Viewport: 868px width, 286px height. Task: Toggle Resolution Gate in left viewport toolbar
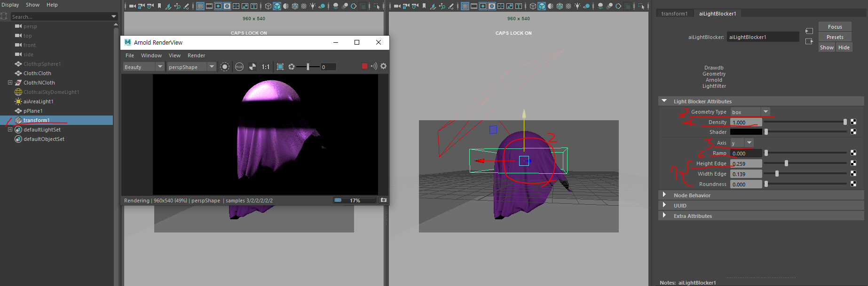[x=218, y=6]
